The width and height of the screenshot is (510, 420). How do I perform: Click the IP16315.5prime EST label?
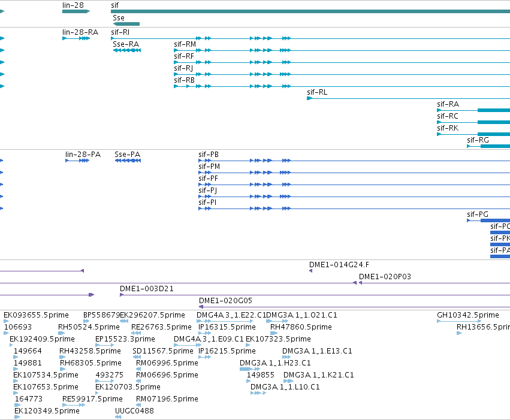tap(227, 327)
